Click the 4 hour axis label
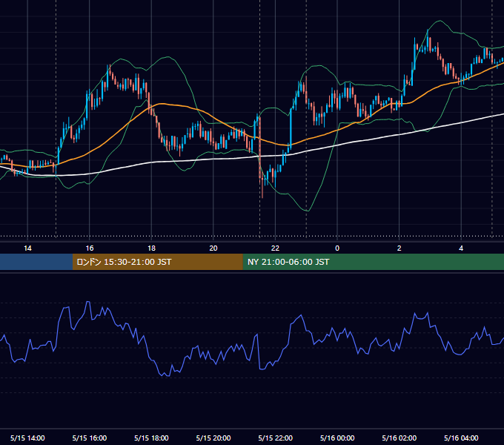 [461, 248]
